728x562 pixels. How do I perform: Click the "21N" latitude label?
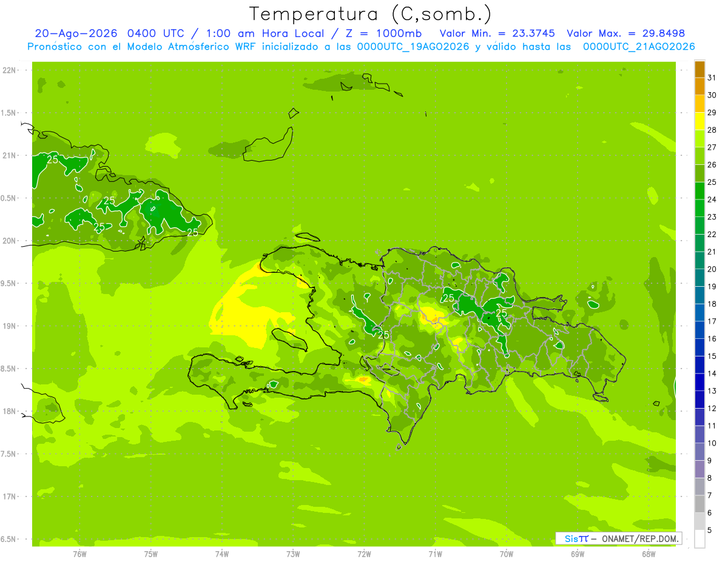tap(9, 156)
